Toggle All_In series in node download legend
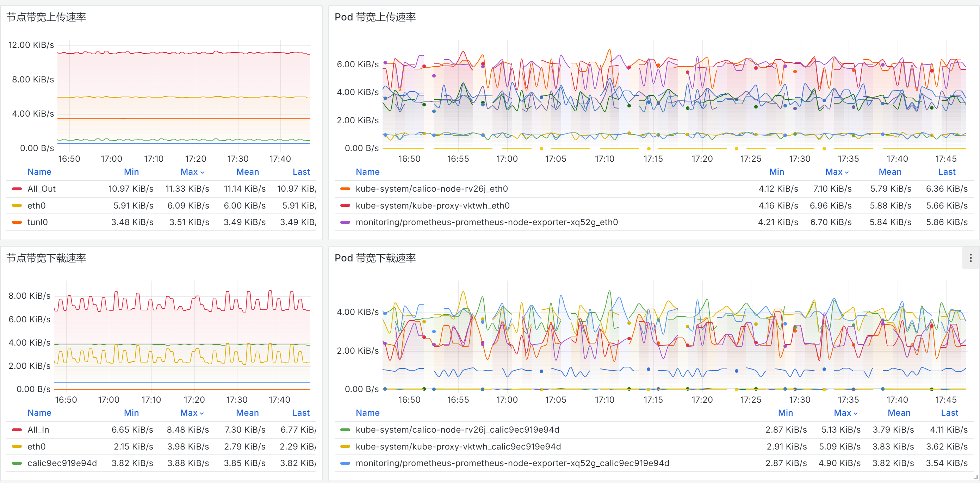The height and width of the screenshot is (483, 980). click(x=38, y=430)
